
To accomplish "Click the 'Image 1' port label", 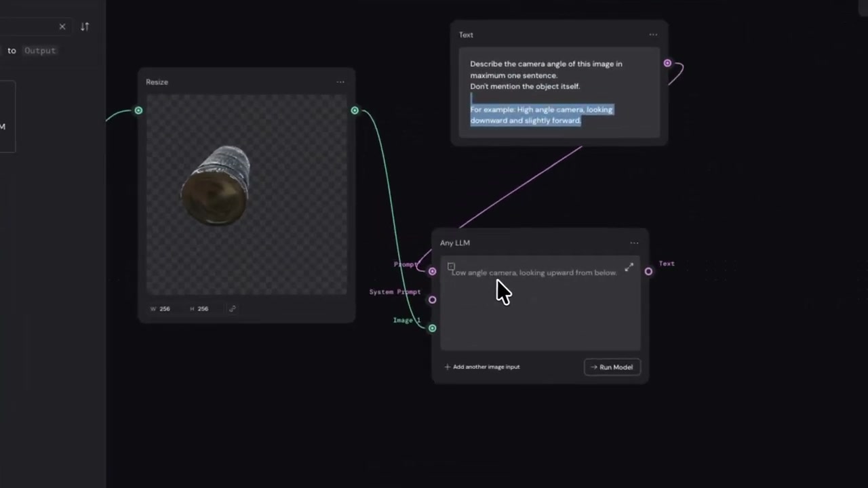I will (x=407, y=320).
